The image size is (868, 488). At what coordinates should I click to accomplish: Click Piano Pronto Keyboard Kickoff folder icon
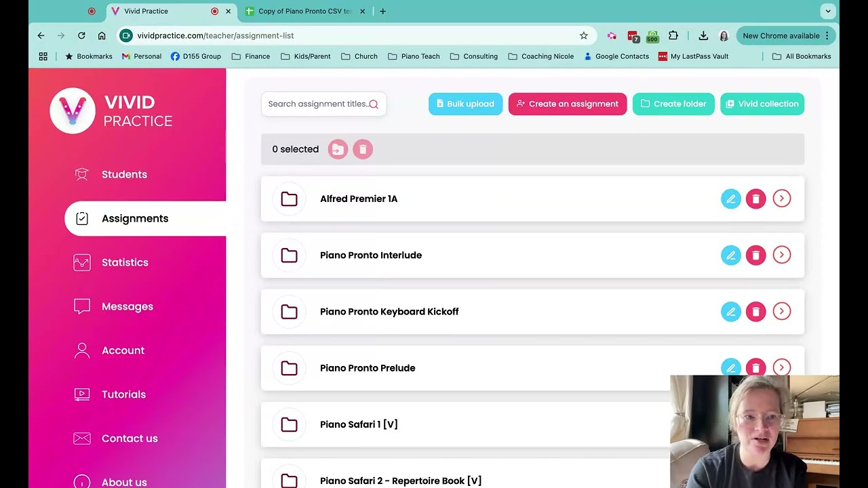289,311
